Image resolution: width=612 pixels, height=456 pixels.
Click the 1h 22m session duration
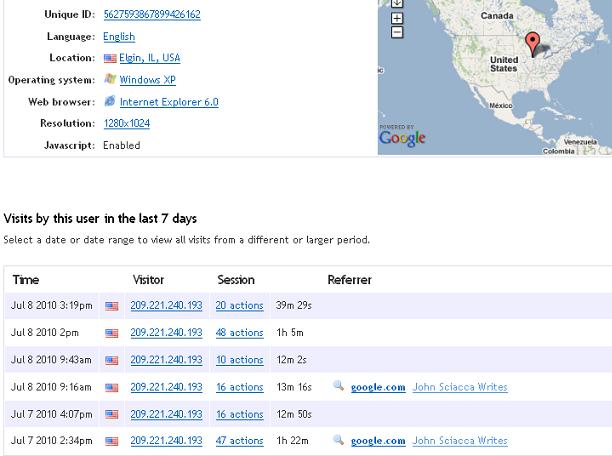pos(292,440)
